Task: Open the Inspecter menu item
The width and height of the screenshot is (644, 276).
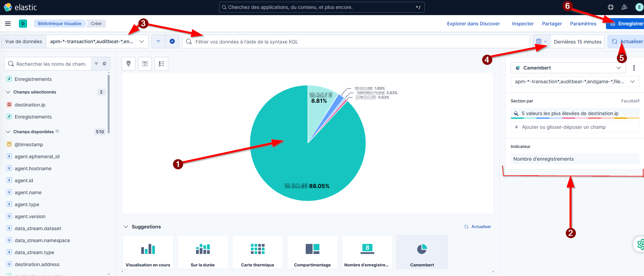Action: pos(522,24)
